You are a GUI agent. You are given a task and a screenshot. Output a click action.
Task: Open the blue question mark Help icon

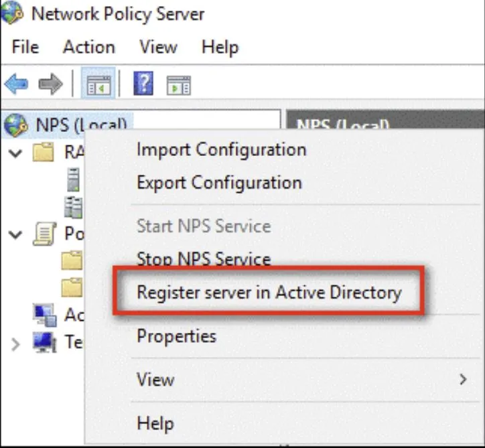143,83
